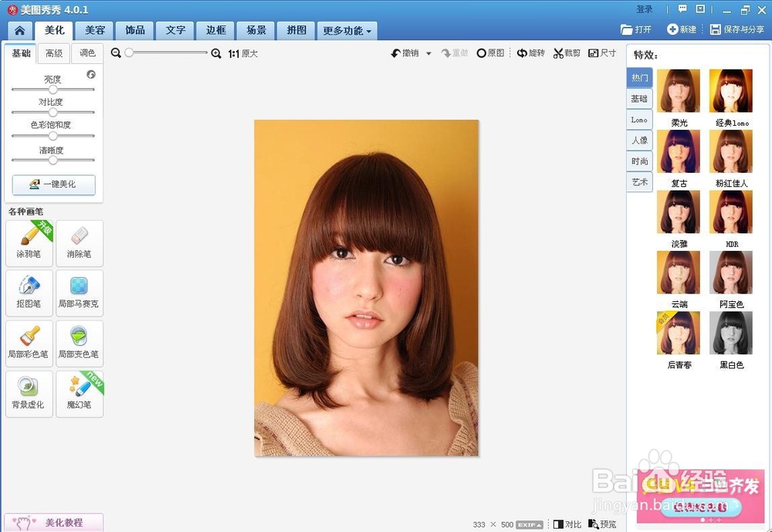Apply the 经典lomo effect thumbnail
The height and width of the screenshot is (532, 772).
731,90
